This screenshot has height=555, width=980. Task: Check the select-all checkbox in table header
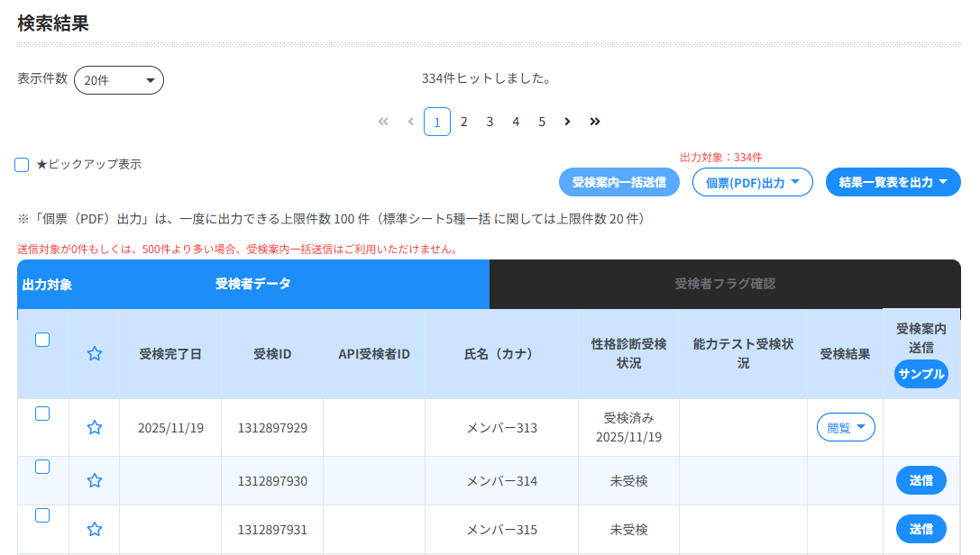coord(42,340)
